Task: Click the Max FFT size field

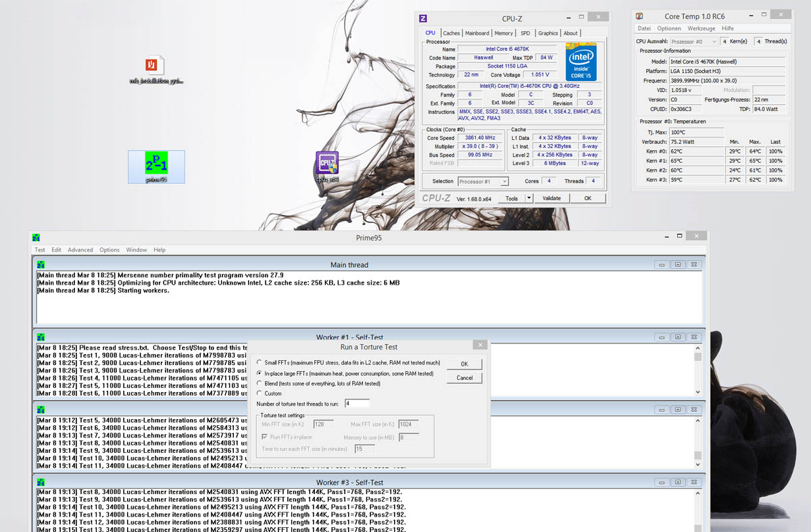Action: (x=408, y=424)
